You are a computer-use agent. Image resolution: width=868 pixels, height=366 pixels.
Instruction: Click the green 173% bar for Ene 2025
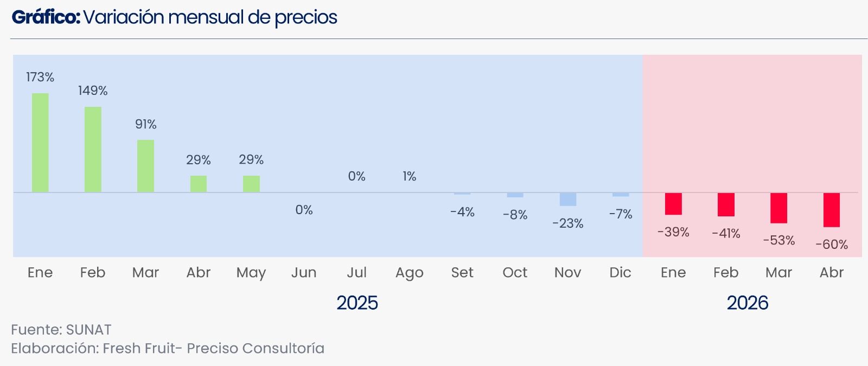click(40, 143)
